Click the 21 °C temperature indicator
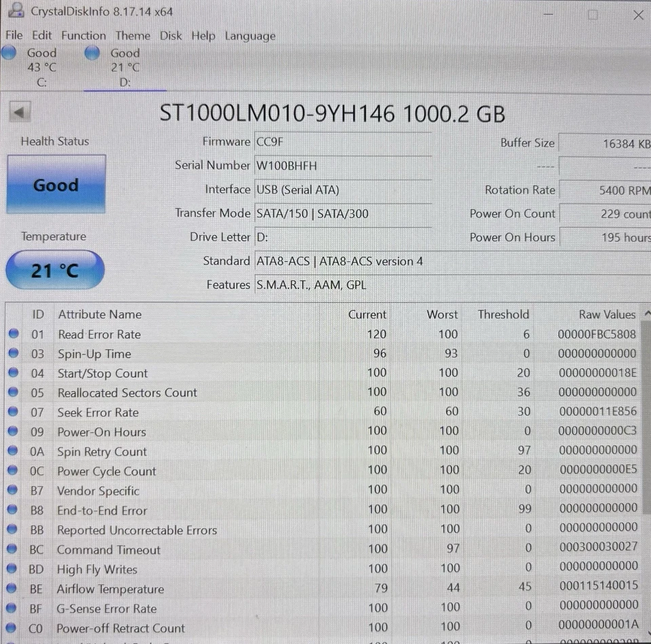Screen dimensions: 651x644 click(x=54, y=270)
